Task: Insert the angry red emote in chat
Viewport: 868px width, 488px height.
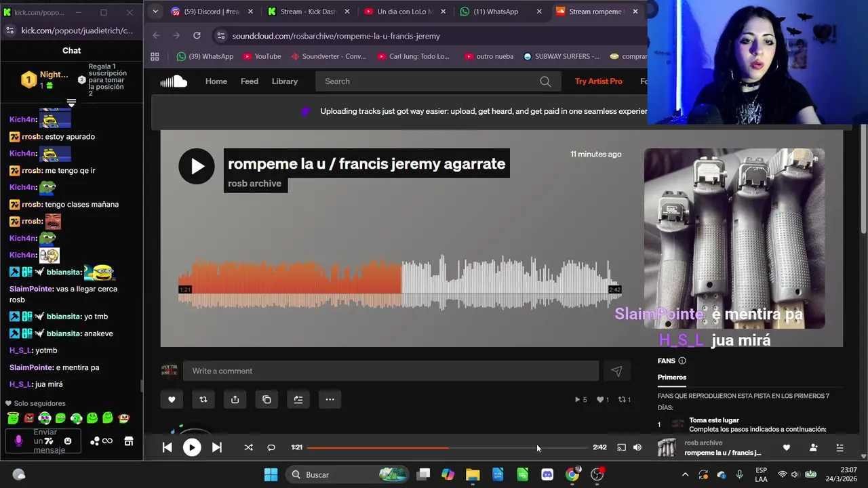Action: 28,418
